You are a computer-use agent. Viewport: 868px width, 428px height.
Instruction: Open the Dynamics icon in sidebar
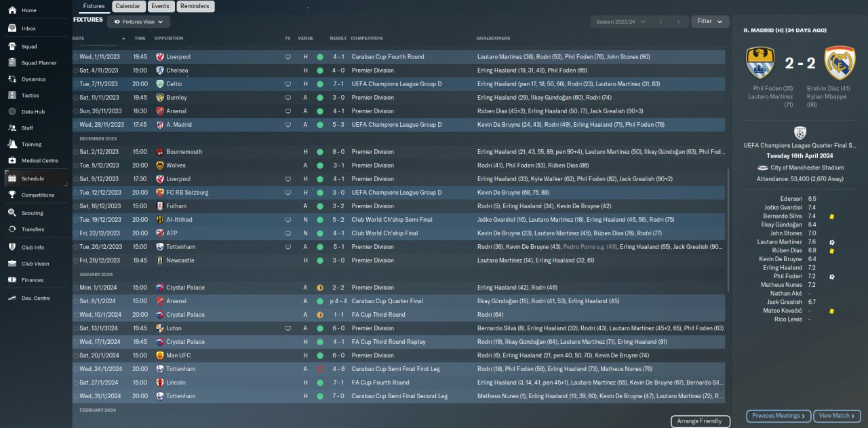pyautogui.click(x=12, y=79)
